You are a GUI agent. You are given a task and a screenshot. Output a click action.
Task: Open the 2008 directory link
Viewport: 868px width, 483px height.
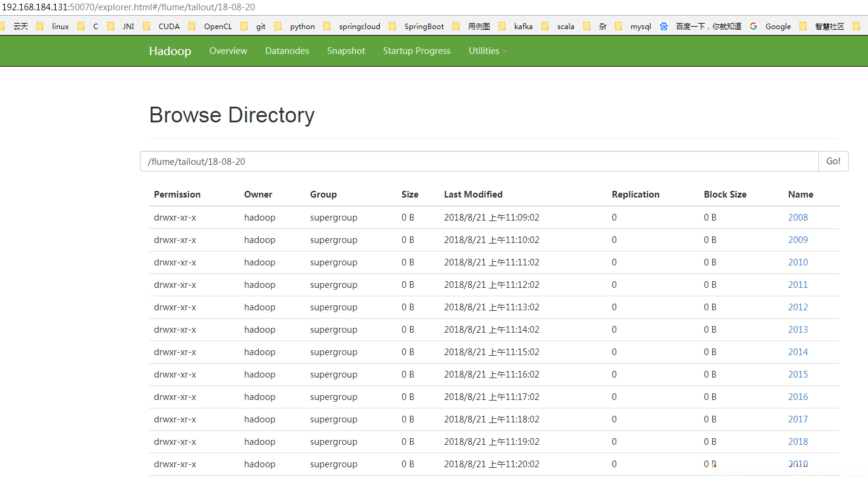tap(798, 218)
